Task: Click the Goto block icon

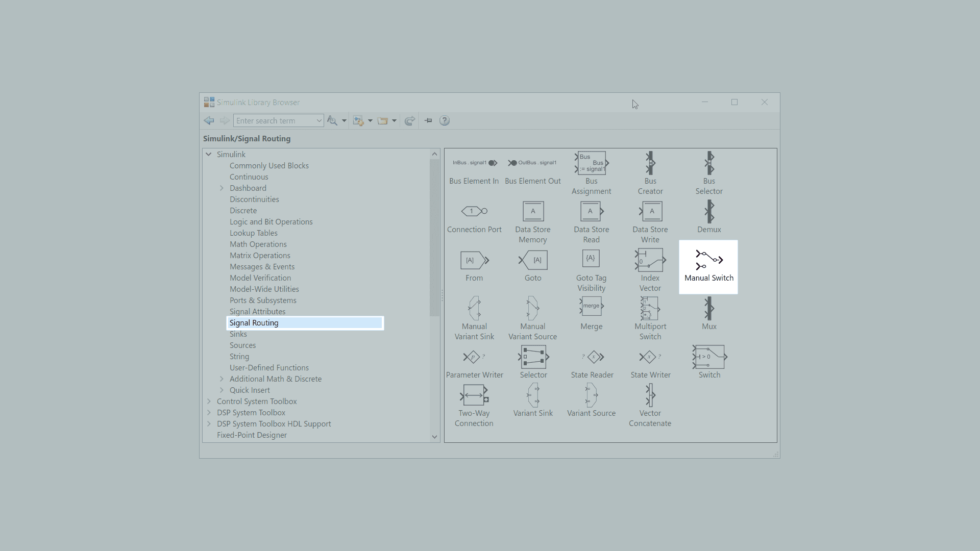Action: point(533,260)
